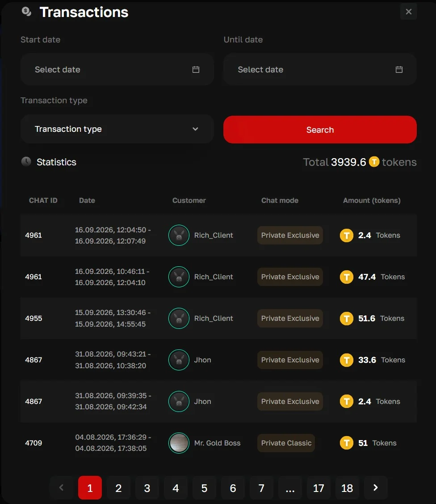Click Private Exclusive badge in 09:43:21 row

(x=290, y=360)
